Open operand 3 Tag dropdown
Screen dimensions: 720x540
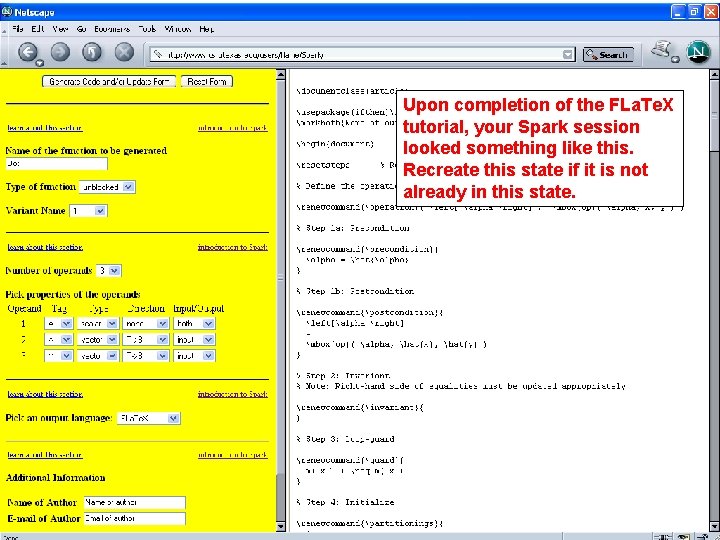coord(58,355)
